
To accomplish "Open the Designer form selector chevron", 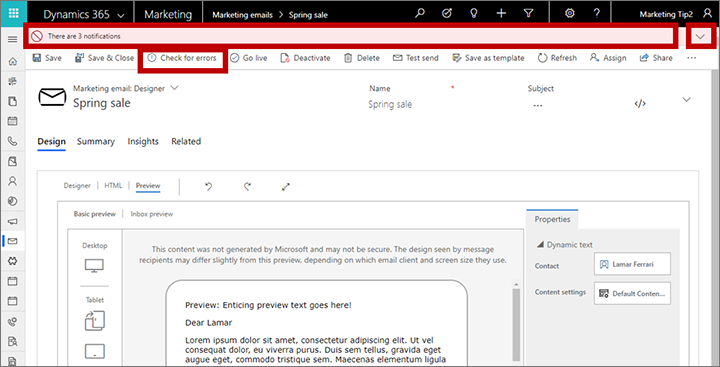I will (x=174, y=88).
